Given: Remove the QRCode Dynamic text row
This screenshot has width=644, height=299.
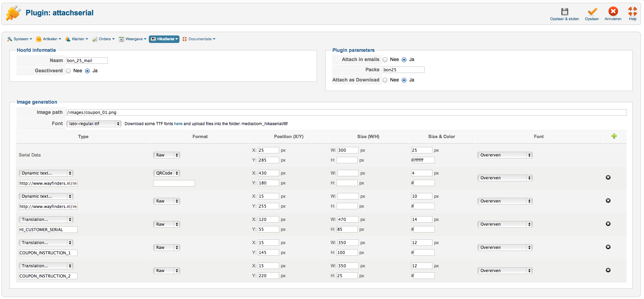Looking at the screenshot, I should pos(608,178).
